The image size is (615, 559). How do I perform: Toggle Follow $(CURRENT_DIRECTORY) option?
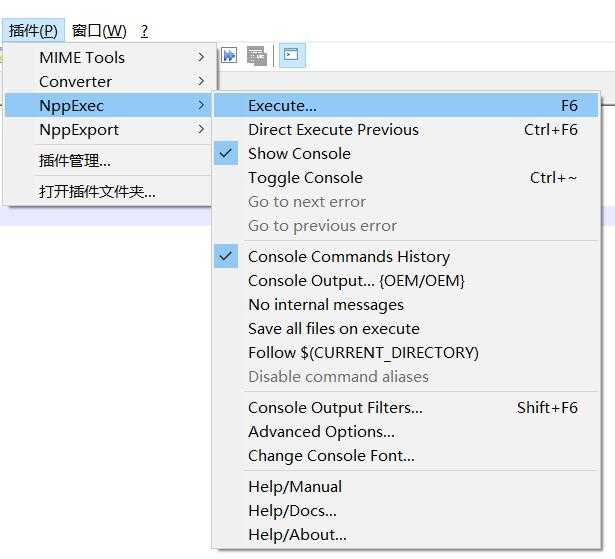406,353
